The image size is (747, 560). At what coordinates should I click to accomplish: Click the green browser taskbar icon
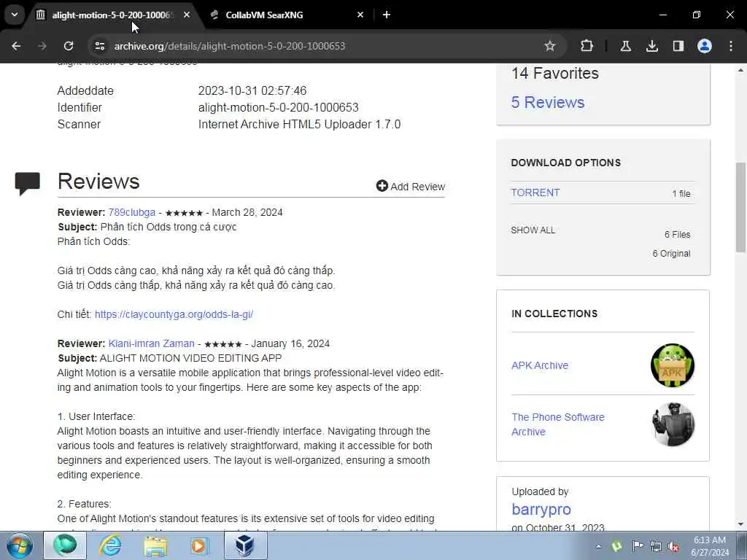(x=65, y=545)
